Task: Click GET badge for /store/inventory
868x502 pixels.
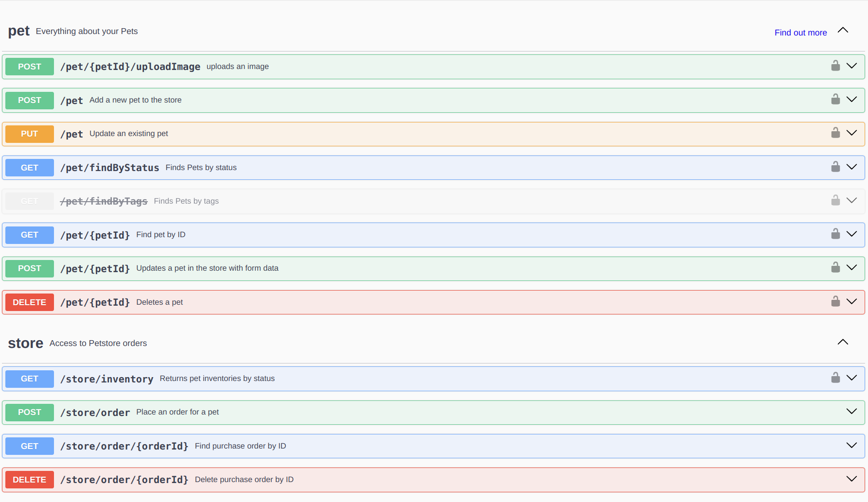Action: (x=30, y=379)
